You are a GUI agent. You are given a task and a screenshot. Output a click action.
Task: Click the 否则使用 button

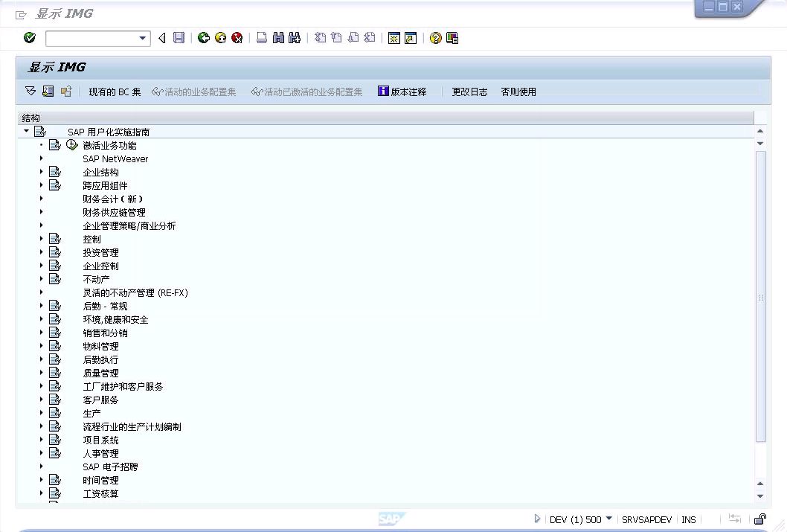tap(518, 92)
